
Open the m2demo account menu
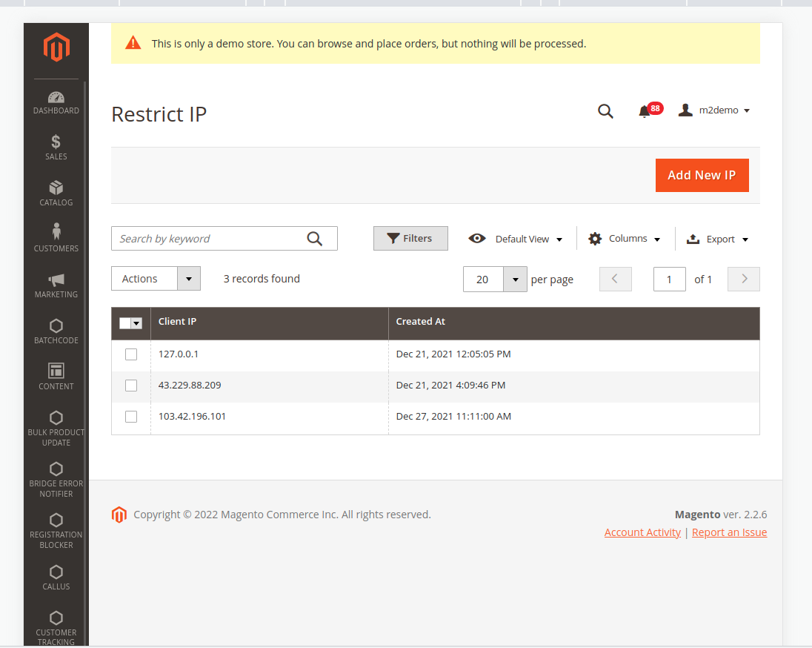pyautogui.click(x=714, y=110)
